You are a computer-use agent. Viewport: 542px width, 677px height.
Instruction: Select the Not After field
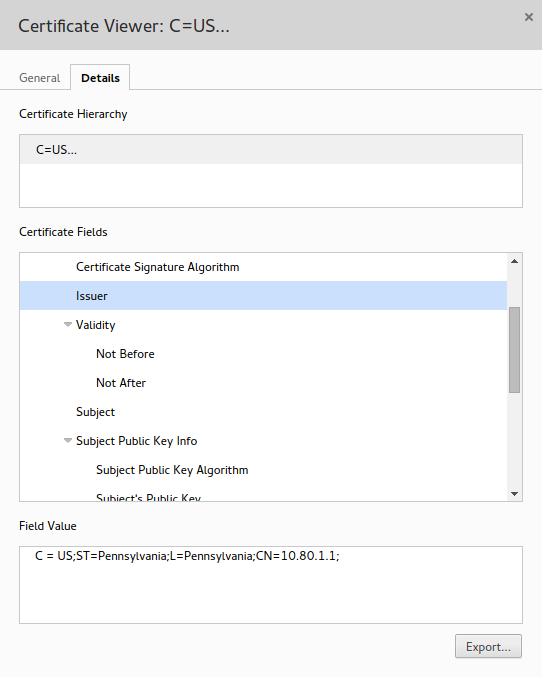263,383
